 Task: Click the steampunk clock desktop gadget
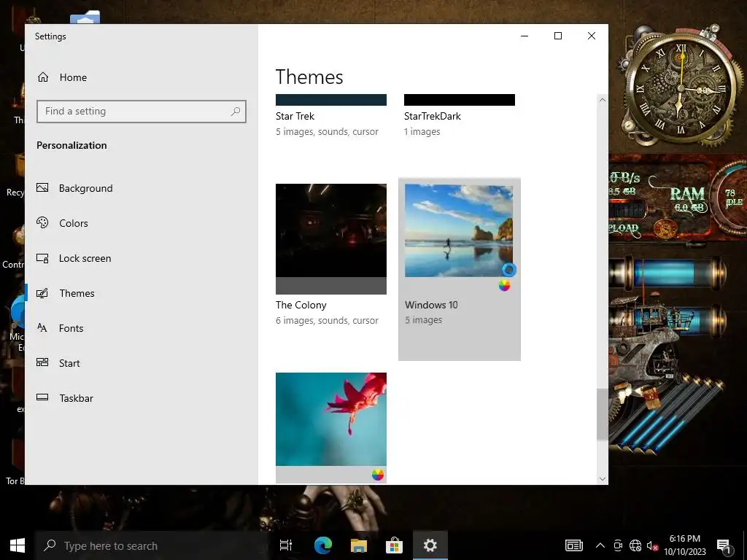click(681, 88)
